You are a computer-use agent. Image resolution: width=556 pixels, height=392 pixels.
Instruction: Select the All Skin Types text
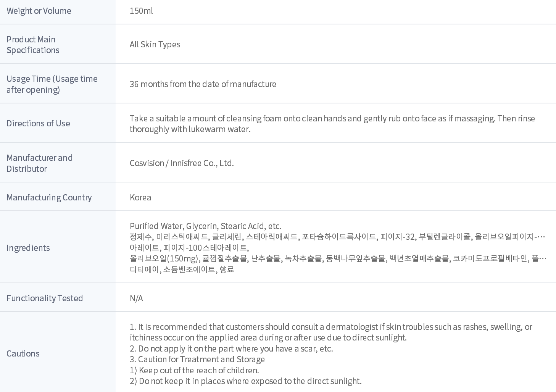[x=155, y=44]
